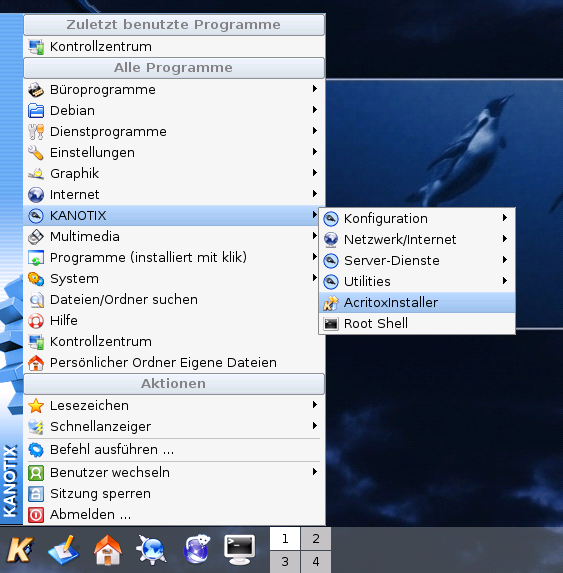563x573 pixels.
Task: Click the Sitzung sperren label
Action: [x=100, y=494]
